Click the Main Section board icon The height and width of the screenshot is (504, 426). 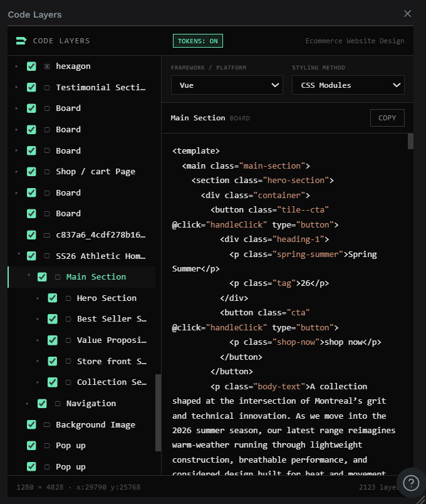(58, 277)
